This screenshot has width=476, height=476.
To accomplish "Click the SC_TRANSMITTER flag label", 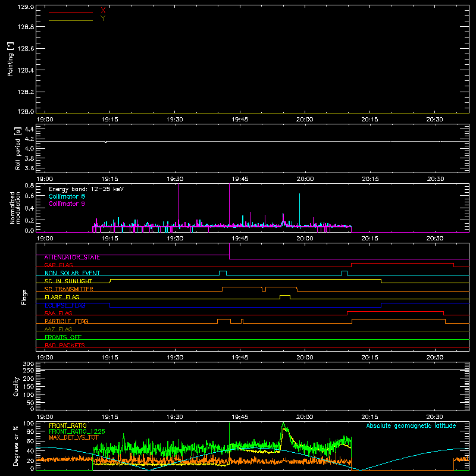I will (69, 289).
